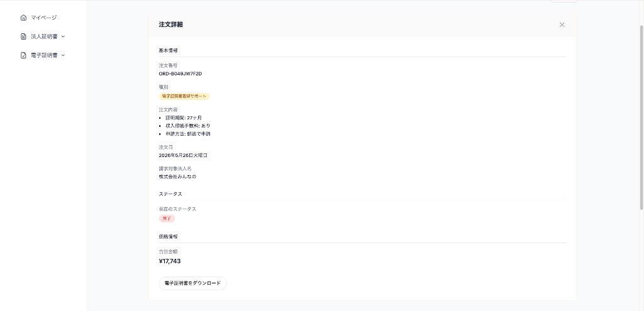Click the 証明期間: 27ヶ月 list item
This screenshot has height=311, width=644.
tap(184, 117)
